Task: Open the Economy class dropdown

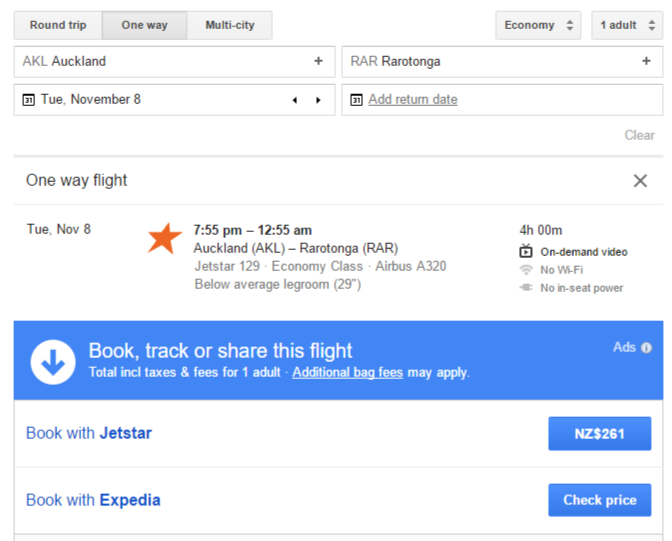Action: (x=538, y=25)
